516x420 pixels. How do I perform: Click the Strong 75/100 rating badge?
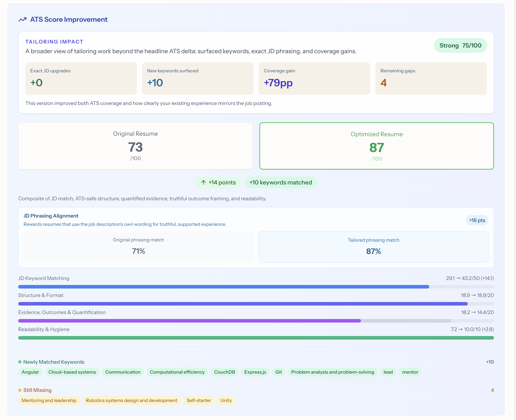[460, 45]
